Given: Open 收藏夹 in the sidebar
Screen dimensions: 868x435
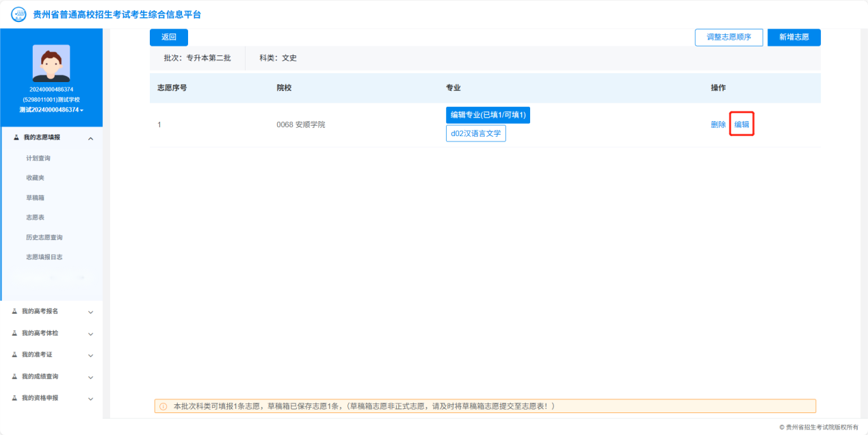Looking at the screenshot, I should tap(35, 178).
